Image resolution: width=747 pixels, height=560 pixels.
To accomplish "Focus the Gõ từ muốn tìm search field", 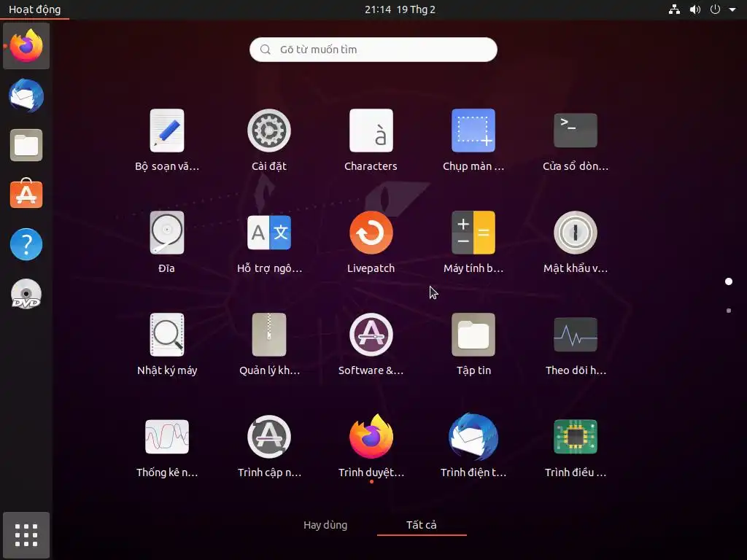I will pos(373,50).
